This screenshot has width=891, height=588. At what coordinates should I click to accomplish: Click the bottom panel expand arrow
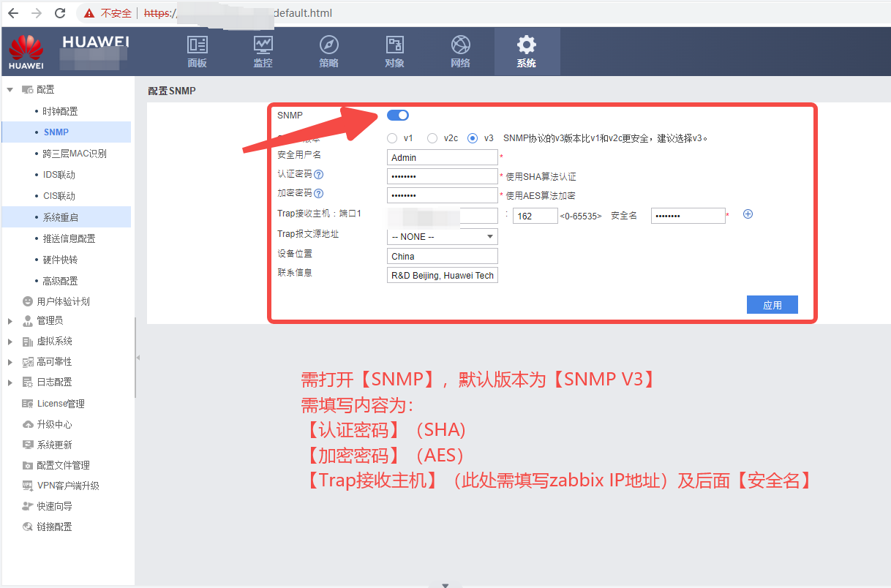click(446, 585)
